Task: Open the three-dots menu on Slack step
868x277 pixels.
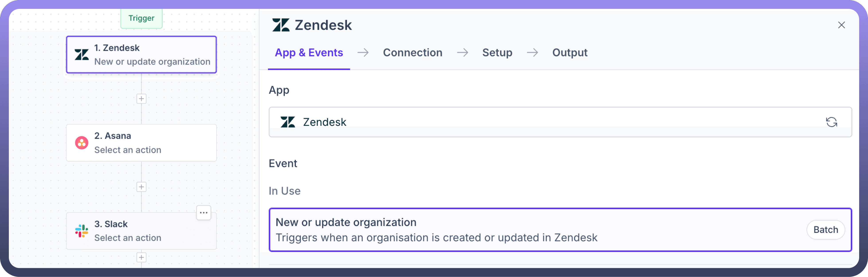Action: click(x=203, y=212)
